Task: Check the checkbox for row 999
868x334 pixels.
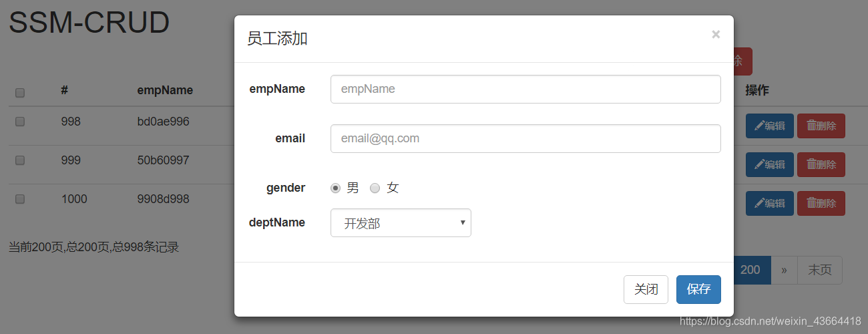Action: [20, 160]
